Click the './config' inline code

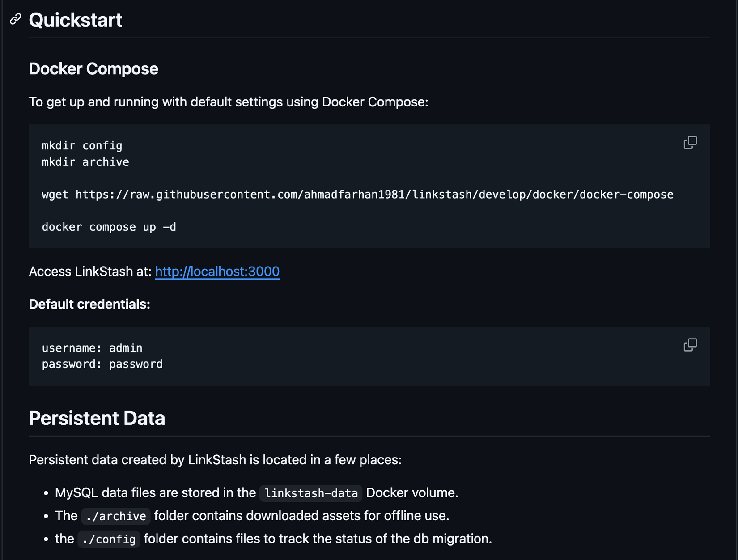tap(109, 539)
